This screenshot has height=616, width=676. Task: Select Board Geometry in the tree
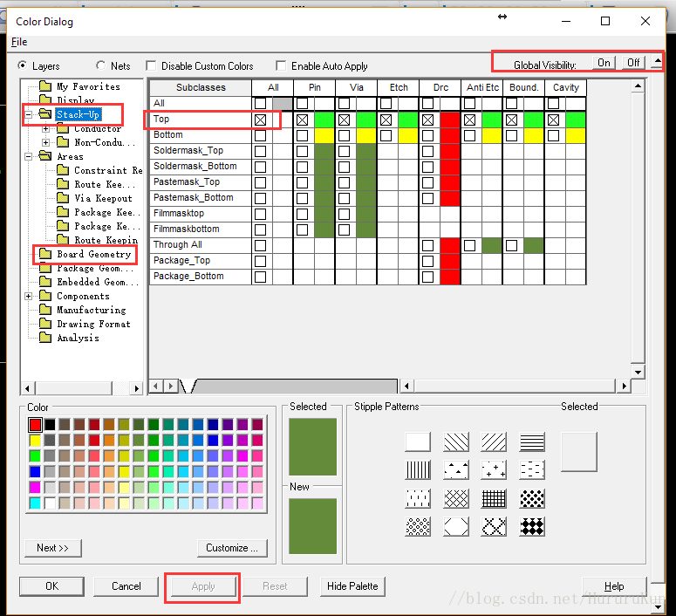[x=93, y=254]
